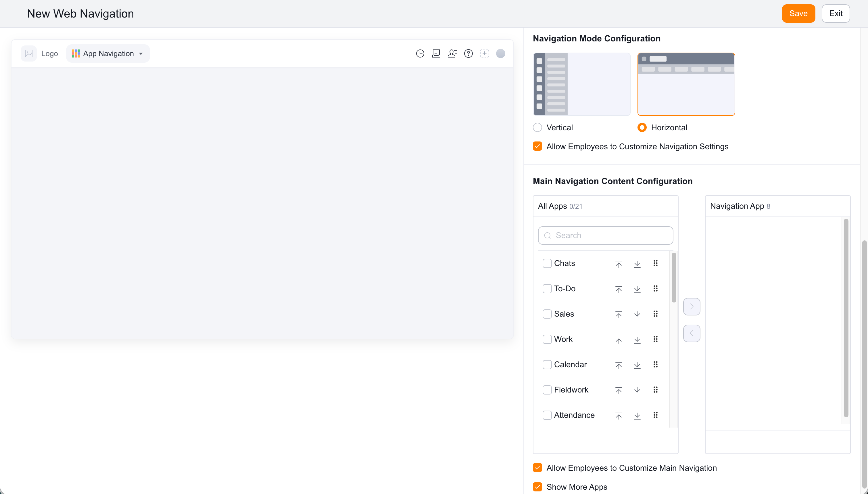Check the To-Do app checkbox

click(547, 289)
